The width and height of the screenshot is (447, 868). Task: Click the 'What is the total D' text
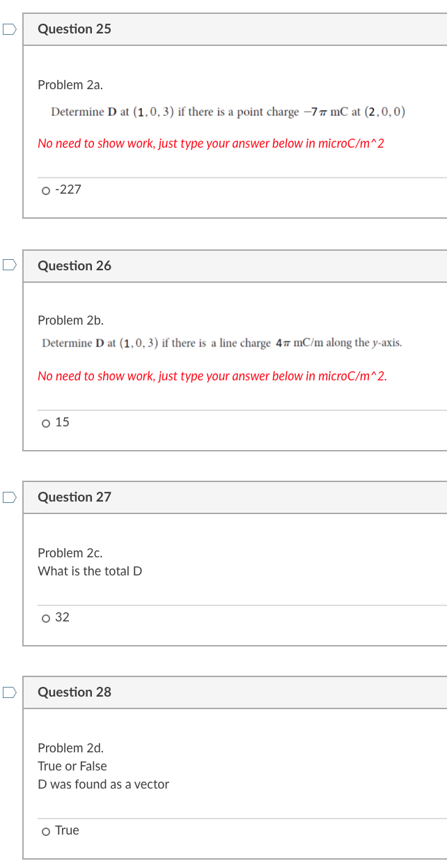[88, 571]
